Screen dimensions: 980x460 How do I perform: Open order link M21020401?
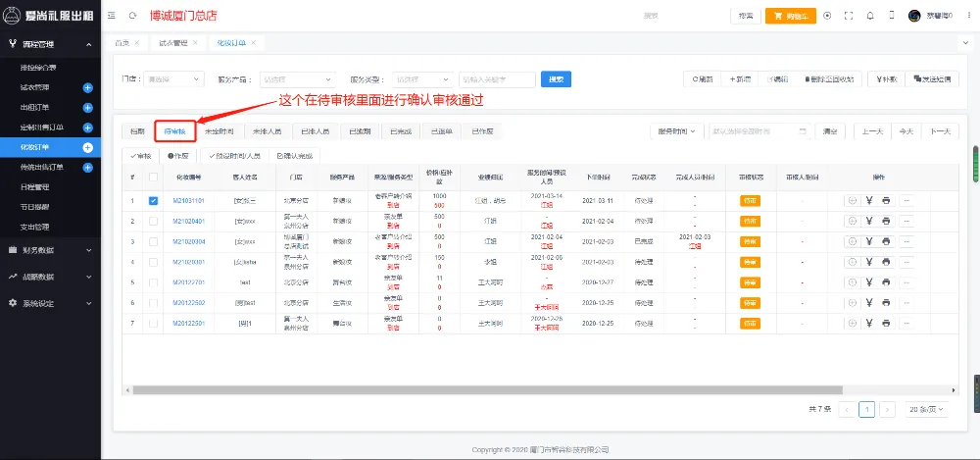pos(188,221)
